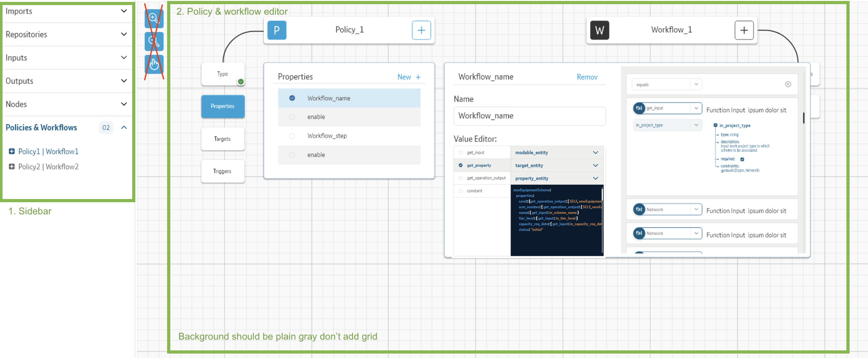This screenshot has height=358, width=868.
Task: Click the zoom in magnifier icon
Action: click(154, 18)
